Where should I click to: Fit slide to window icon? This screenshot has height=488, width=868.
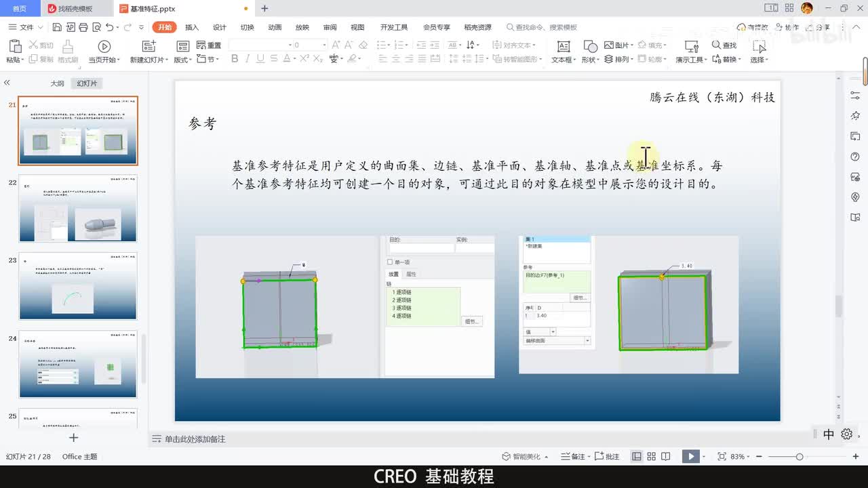click(x=722, y=457)
